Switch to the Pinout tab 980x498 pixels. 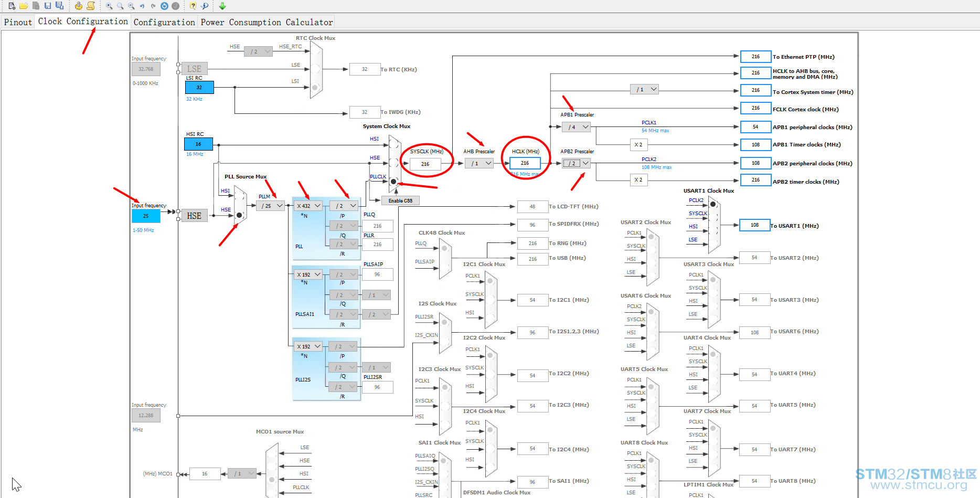coord(18,22)
